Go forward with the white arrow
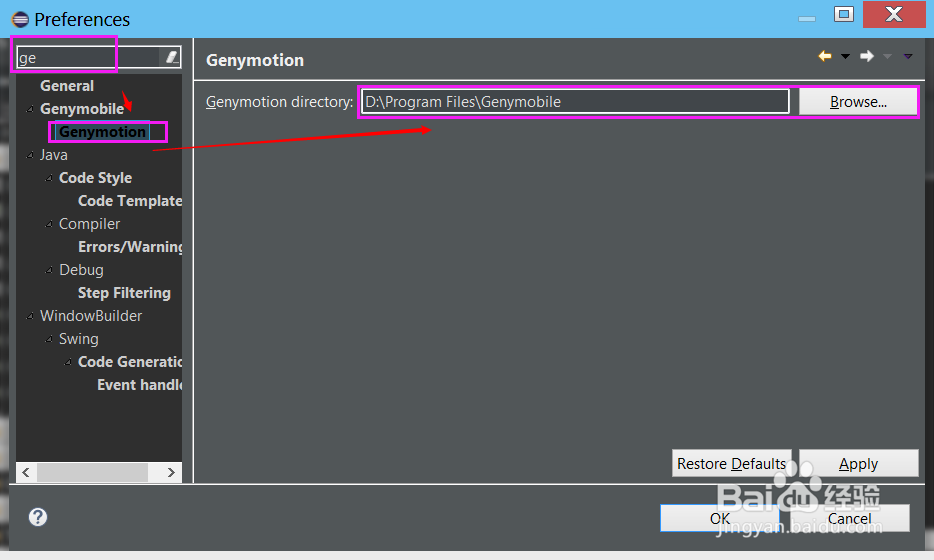934x560 pixels. pyautogui.click(x=867, y=56)
